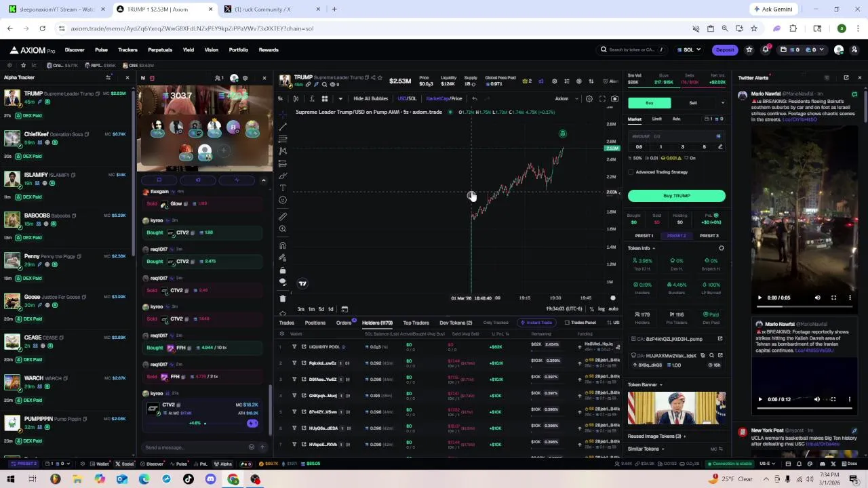
Task: Click the Deposit button
Action: (725, 49)
